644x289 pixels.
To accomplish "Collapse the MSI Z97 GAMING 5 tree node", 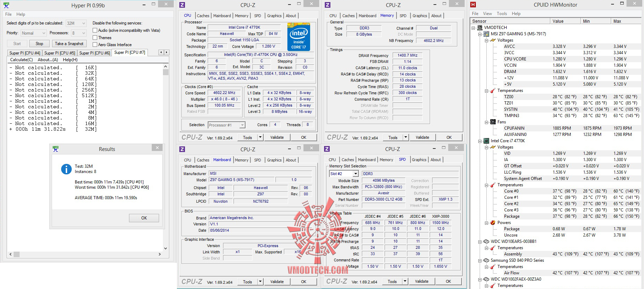I will (480, 34).
